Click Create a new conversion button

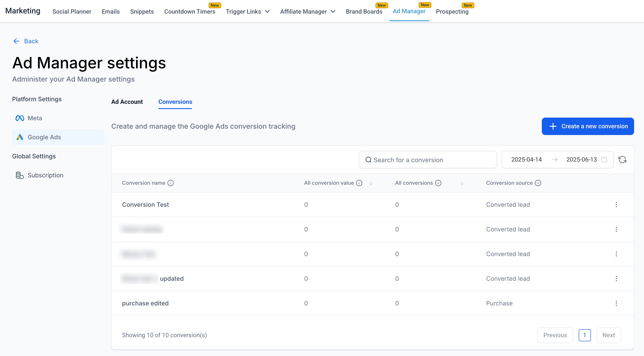tap(587, 126)
